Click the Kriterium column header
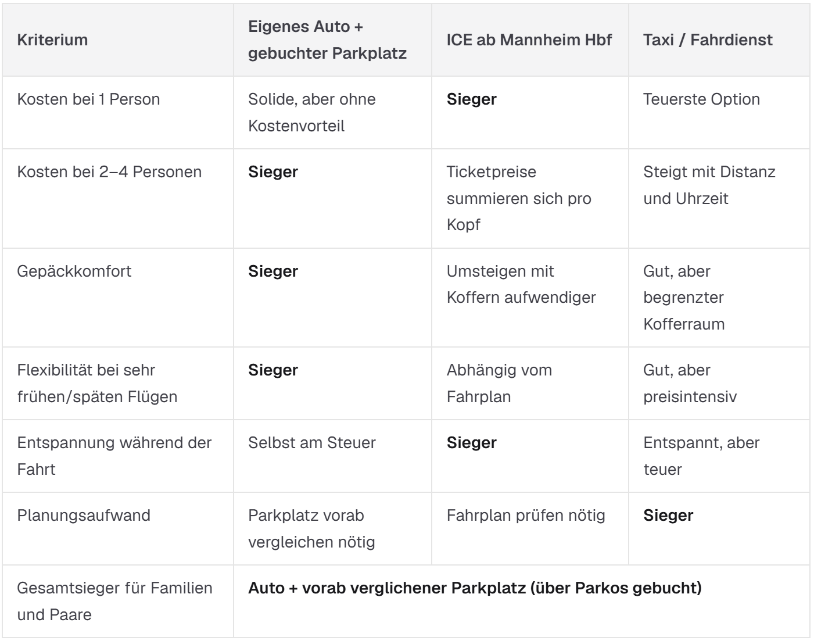 pyautogui.click(x=52, y=40)
